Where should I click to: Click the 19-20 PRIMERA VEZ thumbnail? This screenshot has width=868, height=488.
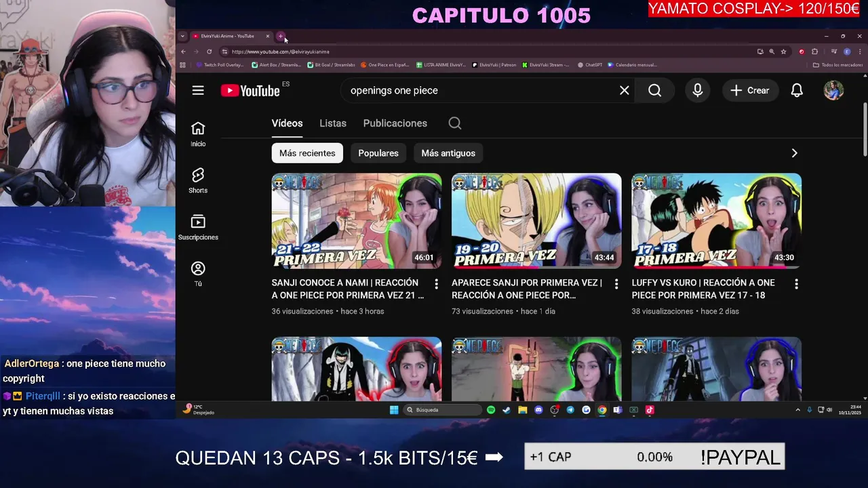pyautogui.click(x=536, y=221)
